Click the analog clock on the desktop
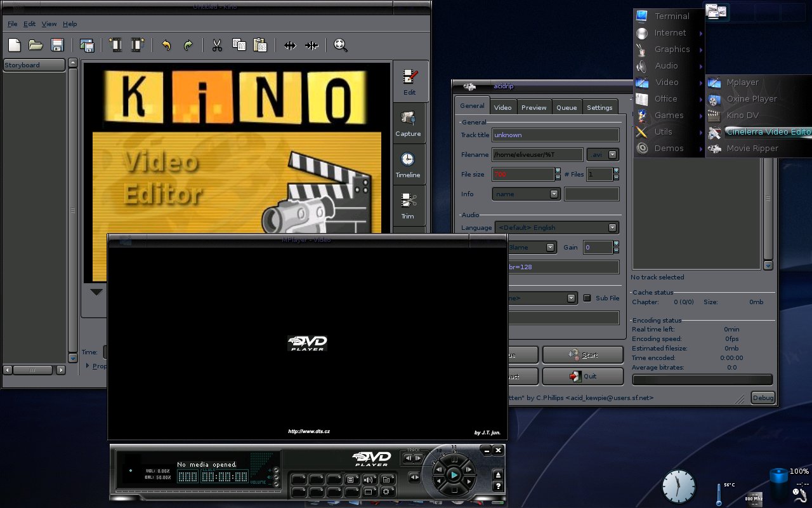This screenshot has width=812, height=508. pyautogui.click(x=678, y=487)
